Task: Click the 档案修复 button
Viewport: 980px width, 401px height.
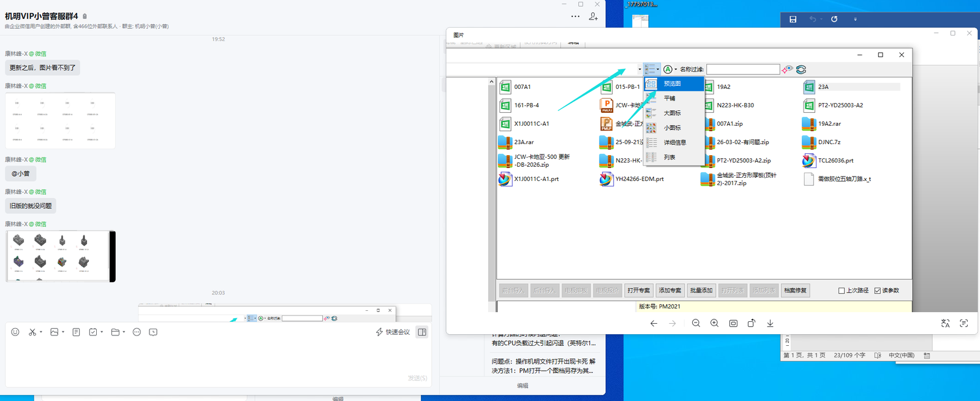Action: pyautogui.click(x=795, y=291)
